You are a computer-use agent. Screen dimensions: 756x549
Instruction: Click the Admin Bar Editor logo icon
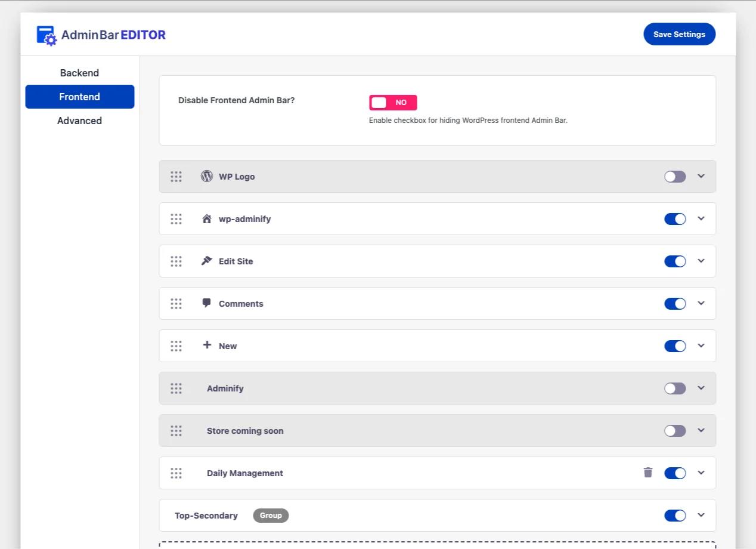pyautogui.click(x=47, y=35)
